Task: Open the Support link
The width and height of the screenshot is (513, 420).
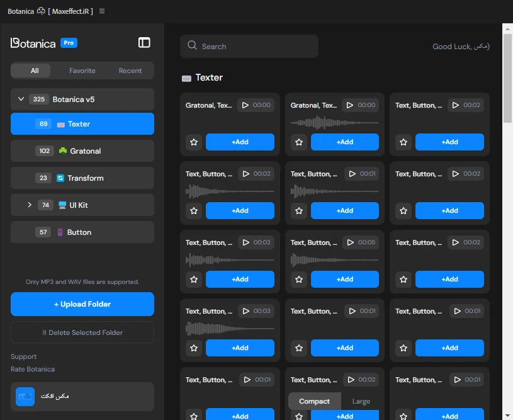Action: coord(23,356)
